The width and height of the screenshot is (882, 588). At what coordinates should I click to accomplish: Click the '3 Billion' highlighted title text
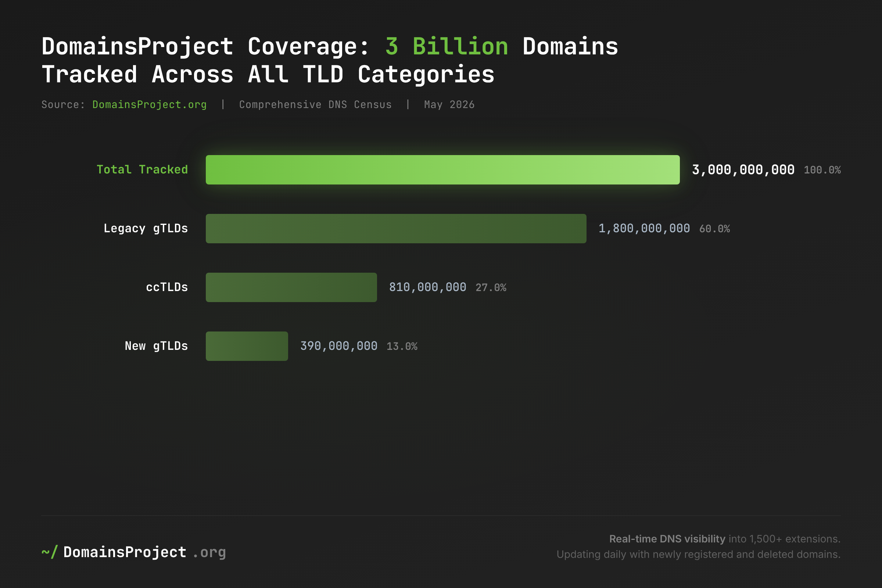[447, 47]
